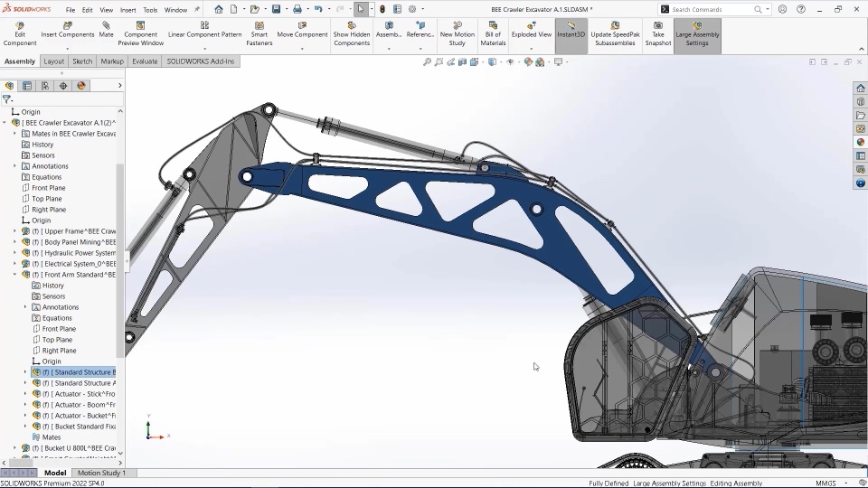This screenshot has height=488, width=868.
Task: Click the Smart Fasteners icon
Action: pos(259,26)
